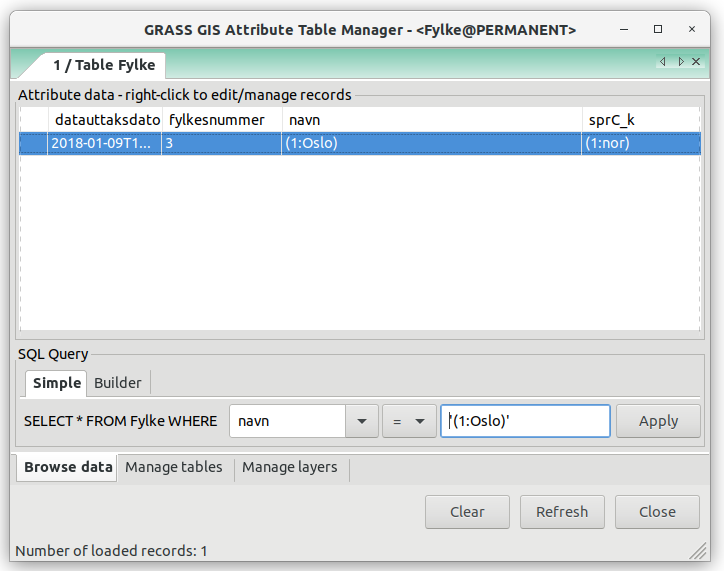The width and height of the screenshot is (724, 571).
Task: Select the fylkesnummer cell with value 3
Action: (x=222, y=143)
